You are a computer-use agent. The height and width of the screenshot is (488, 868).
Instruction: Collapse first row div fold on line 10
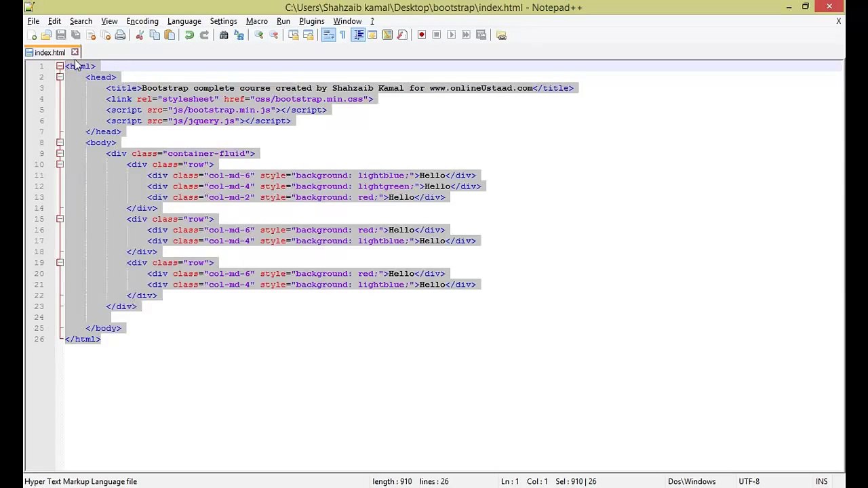point(60,164)
